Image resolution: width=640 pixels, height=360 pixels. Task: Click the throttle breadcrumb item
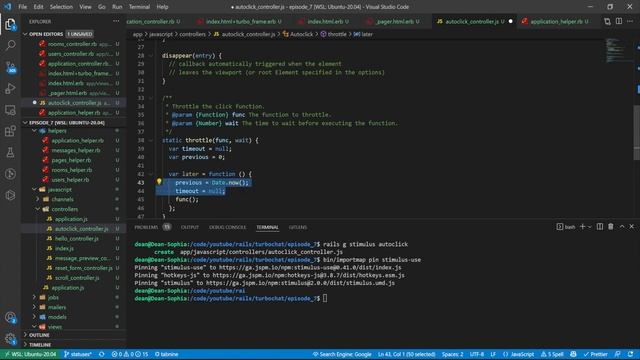337,34
